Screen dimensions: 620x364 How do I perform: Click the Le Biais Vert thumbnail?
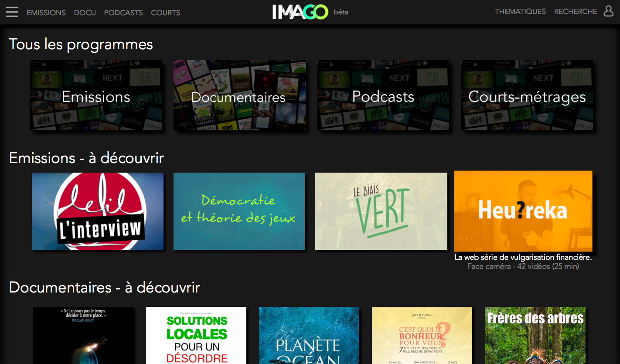[x=381, y=211]
